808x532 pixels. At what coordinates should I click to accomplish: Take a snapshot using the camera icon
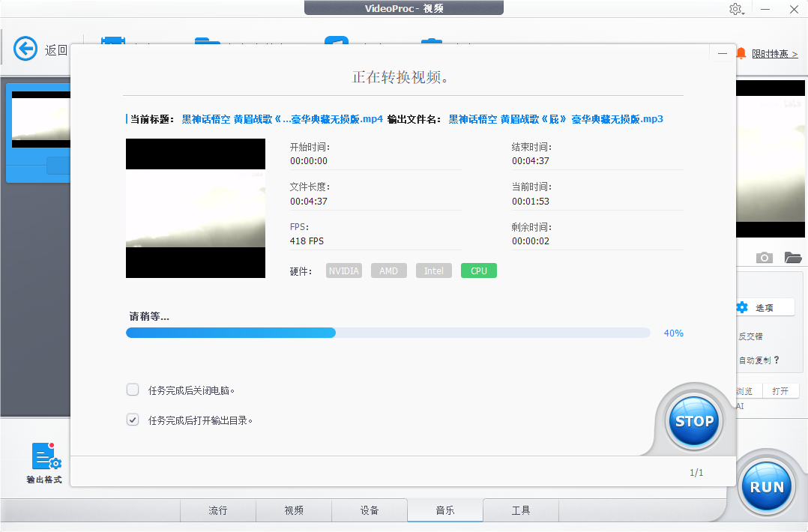pos(764,257)
